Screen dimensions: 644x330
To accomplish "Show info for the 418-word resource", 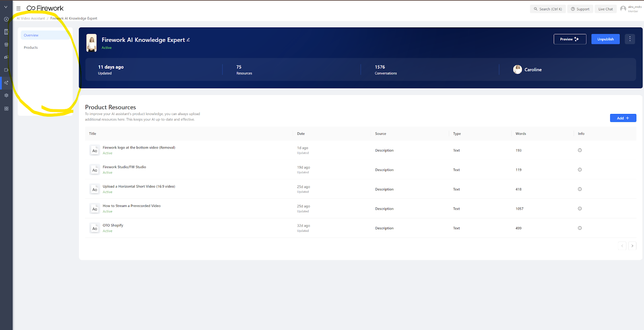I will tap(580, 189).
